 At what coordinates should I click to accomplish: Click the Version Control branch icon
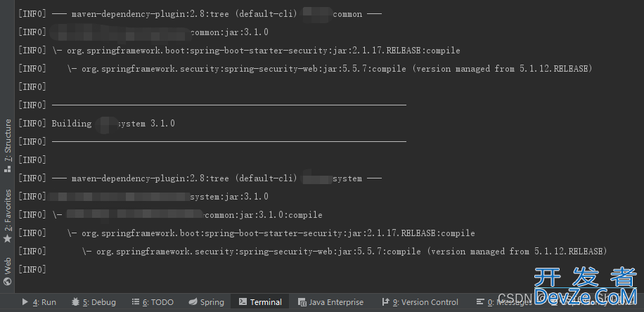coord(385,302)
